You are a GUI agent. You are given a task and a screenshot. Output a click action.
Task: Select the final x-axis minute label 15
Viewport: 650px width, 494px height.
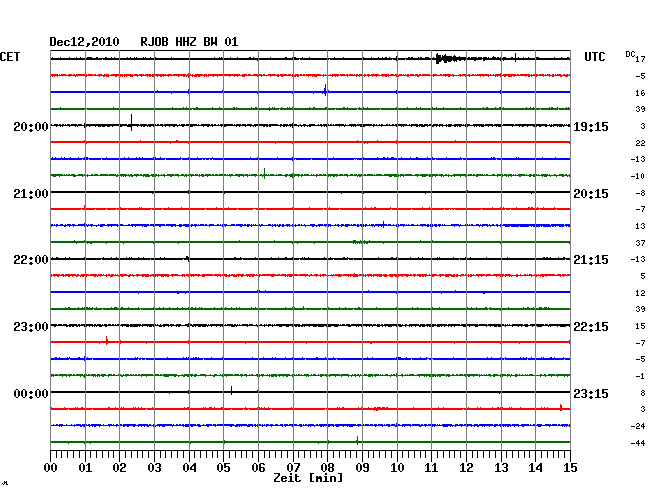(x=570, y=467)
